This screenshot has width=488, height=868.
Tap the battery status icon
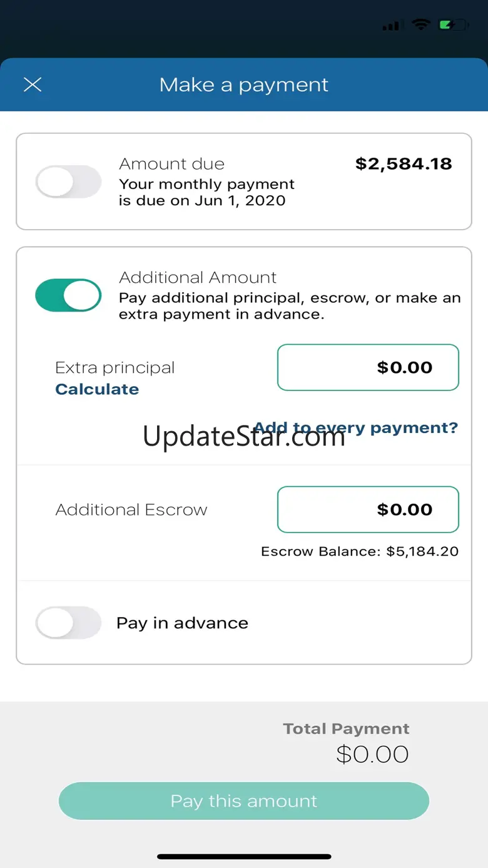click(454, 25)
